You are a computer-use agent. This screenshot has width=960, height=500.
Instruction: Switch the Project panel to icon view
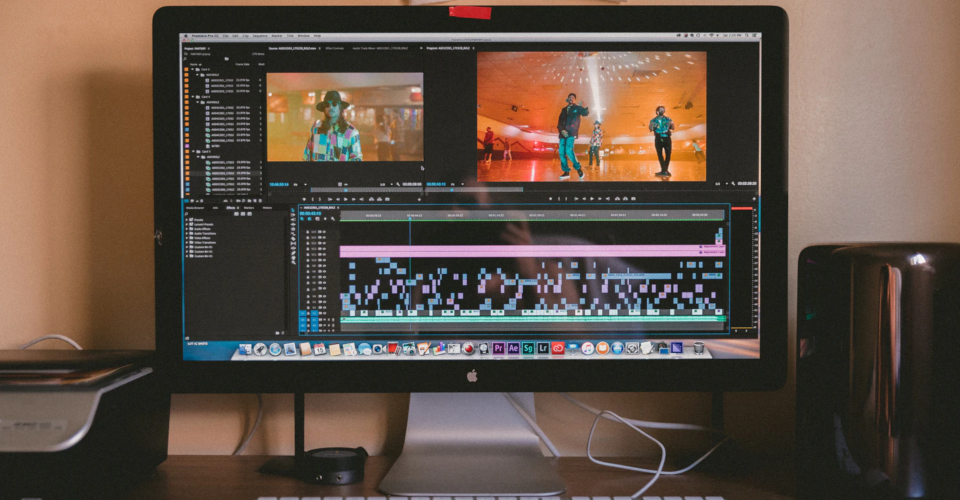[x=192, y=201]
